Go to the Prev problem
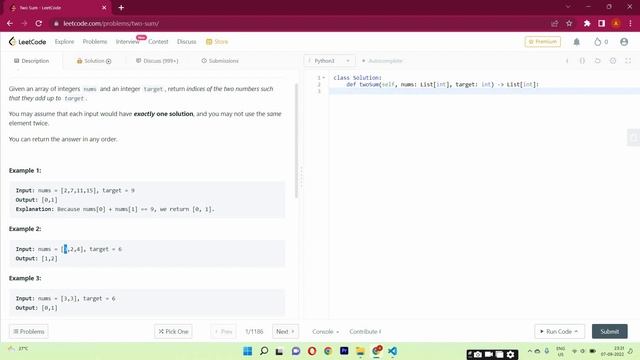This screenshot has height=360, width=640. (224, 331)
